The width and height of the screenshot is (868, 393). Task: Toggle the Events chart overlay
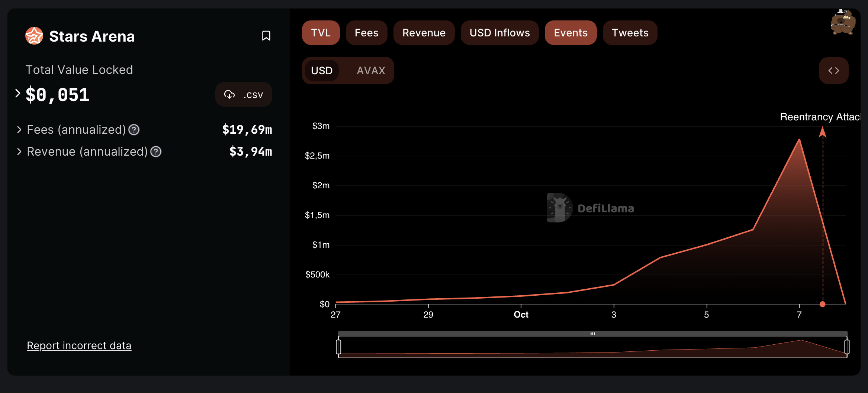point(570,33)
